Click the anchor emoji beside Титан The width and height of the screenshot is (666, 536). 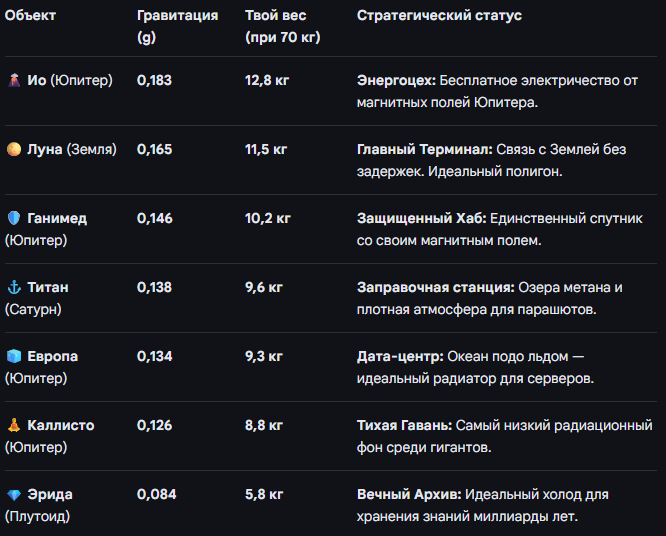coord(14,287)
